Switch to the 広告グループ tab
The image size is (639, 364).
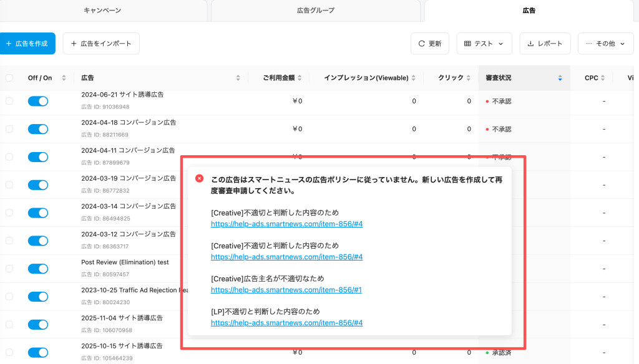[315, 11]
